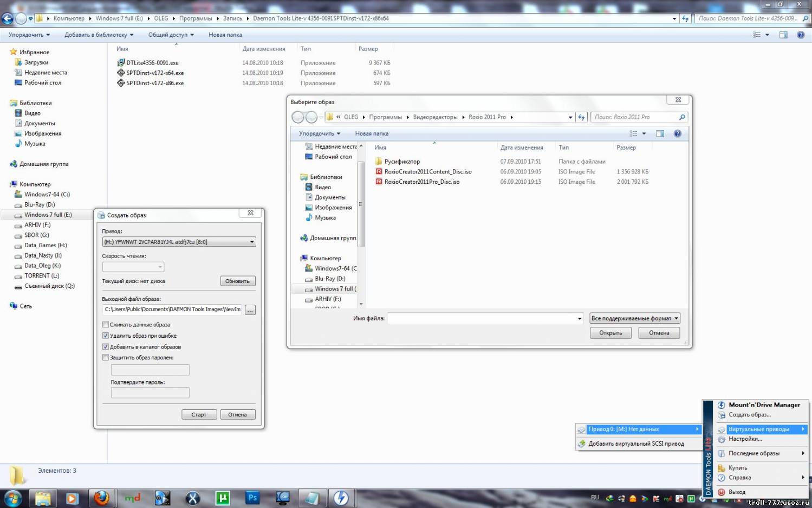
Task: Click Имя файла text field
Action: point(481,318)
